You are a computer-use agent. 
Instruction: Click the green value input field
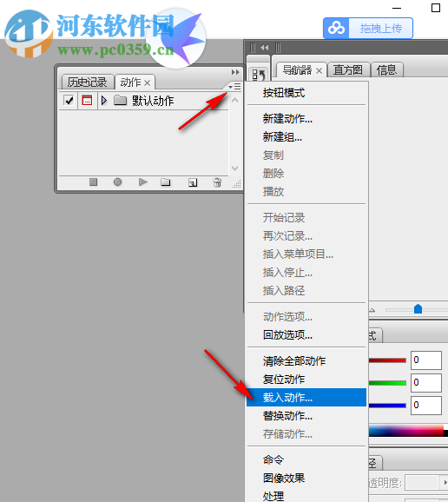(x=426, y=383)
